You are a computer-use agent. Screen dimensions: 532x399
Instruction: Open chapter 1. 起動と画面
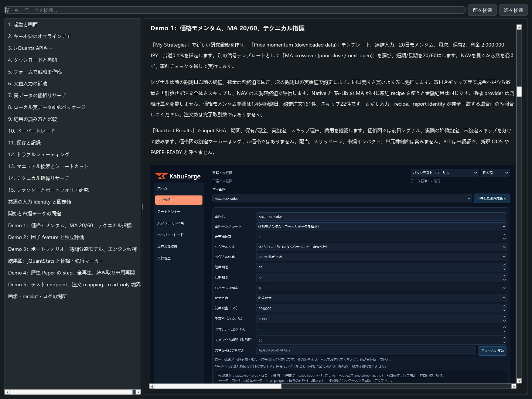73,24
